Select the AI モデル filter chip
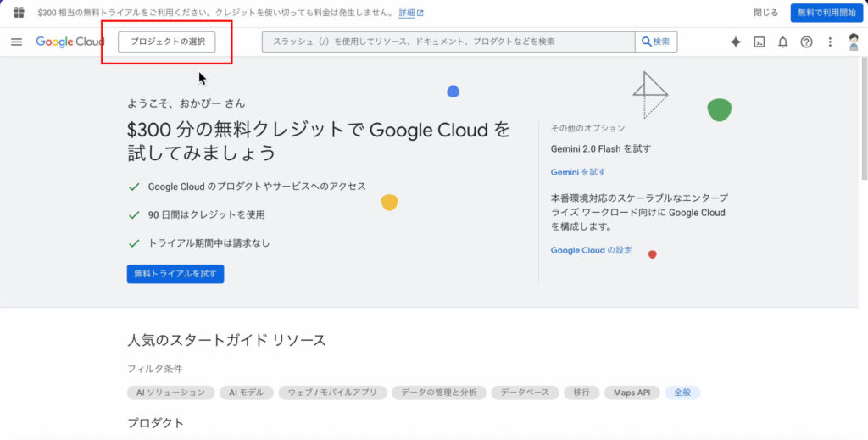The image size is (868, 440). (247, 393)
